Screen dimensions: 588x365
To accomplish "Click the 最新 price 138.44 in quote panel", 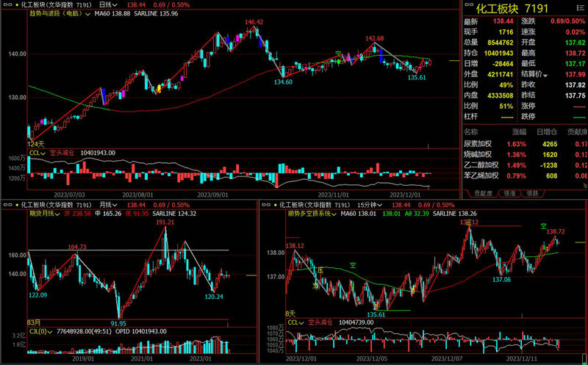I will click(503, 21).
